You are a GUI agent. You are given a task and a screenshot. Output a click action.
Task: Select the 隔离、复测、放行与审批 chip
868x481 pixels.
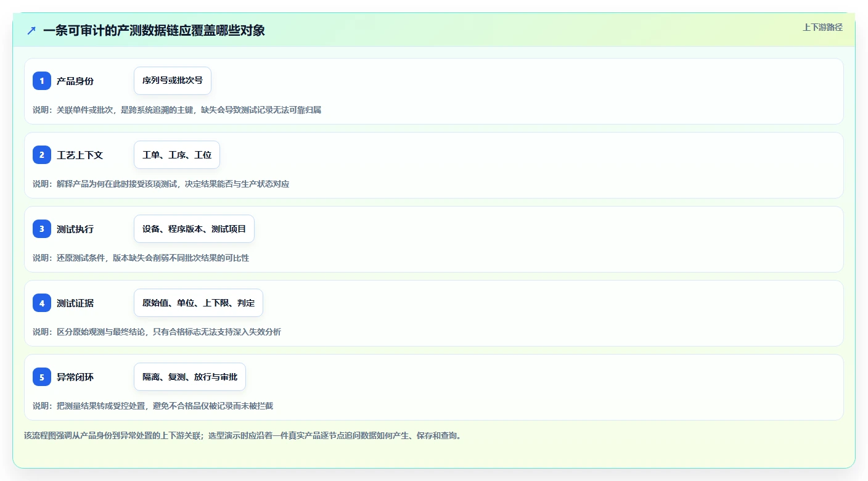click(190, 377)
